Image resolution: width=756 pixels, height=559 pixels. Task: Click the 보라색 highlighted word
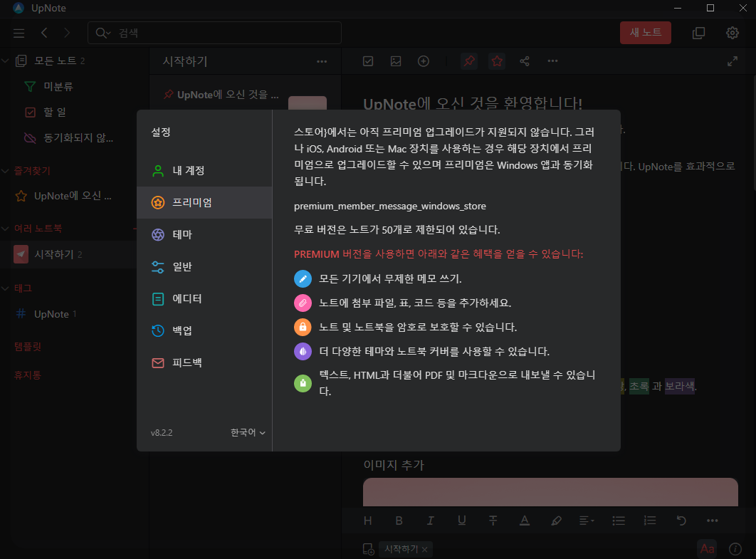pyautogui.click(x=680, y=387)
